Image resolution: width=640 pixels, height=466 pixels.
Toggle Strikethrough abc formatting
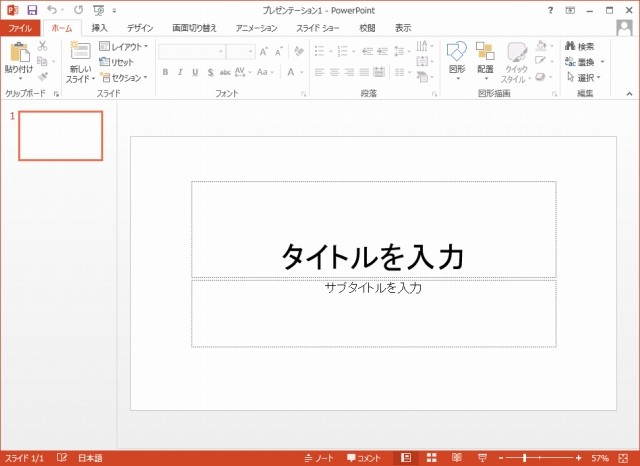pos(225,72)
